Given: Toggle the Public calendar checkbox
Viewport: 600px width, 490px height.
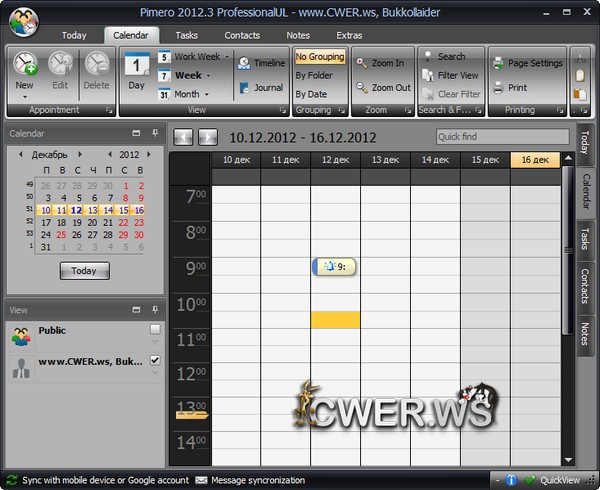Looking at the screenshot, I should tap(154, 329).
